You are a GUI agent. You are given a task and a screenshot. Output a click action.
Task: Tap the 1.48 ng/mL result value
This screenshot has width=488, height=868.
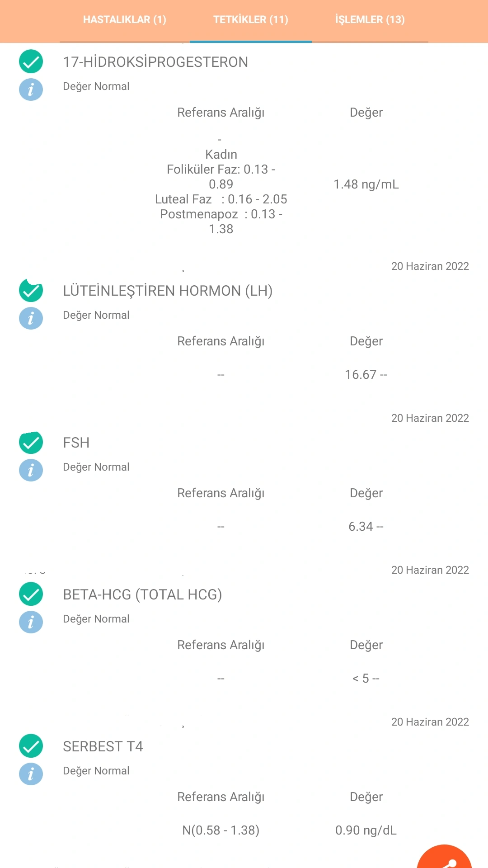366,184
